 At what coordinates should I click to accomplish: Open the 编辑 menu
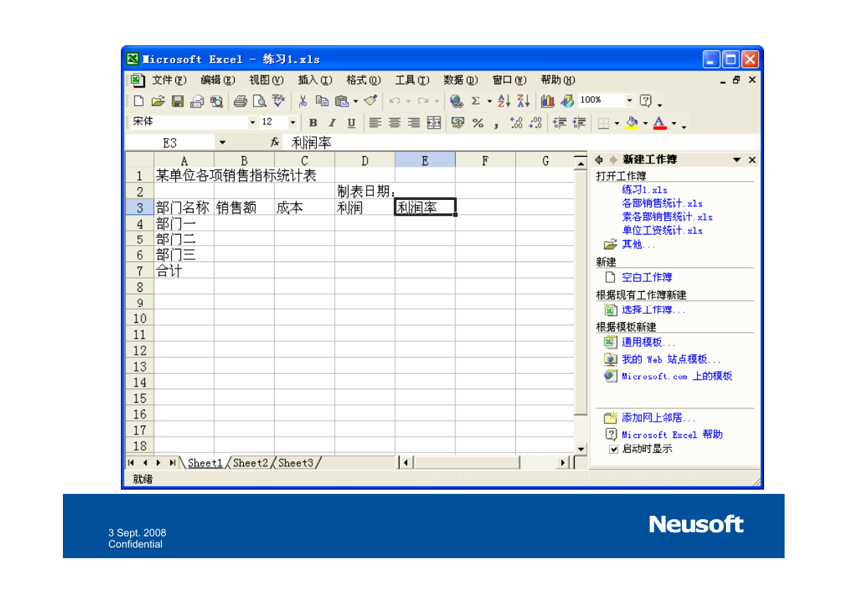(x=218, y=80)
